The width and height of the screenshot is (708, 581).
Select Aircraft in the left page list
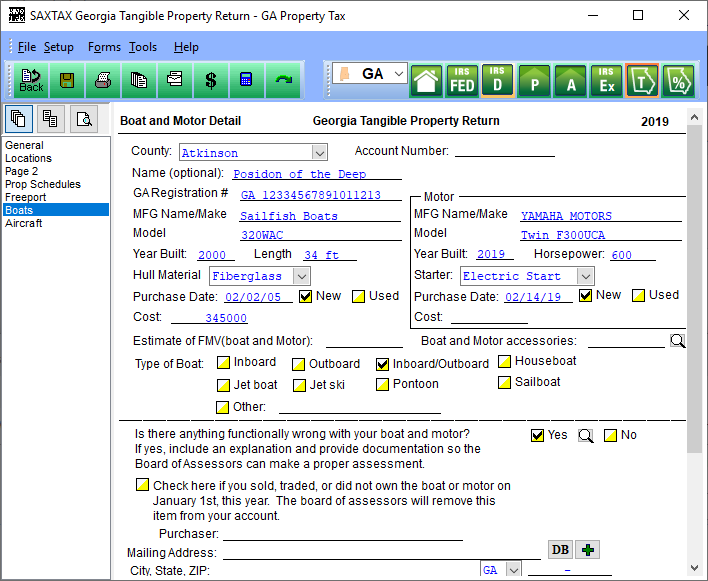click(x=23, y=223)
